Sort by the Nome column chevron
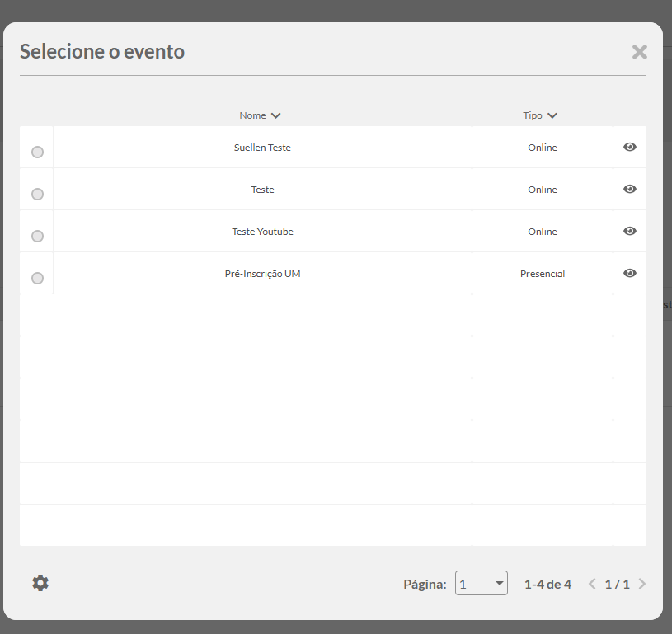Screen dimensions: 672x634 pos(276,115)
